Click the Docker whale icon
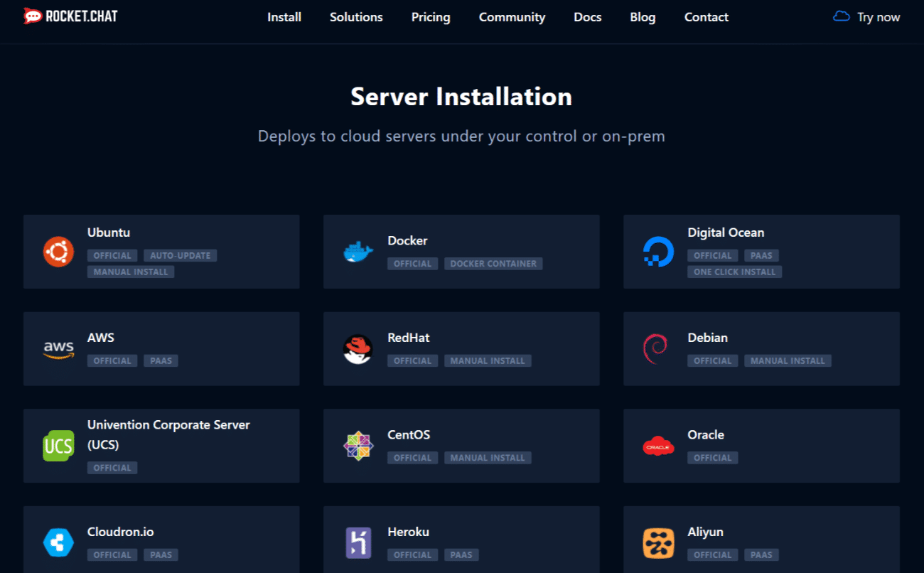 pyautogui.click(x=358, y=251)
